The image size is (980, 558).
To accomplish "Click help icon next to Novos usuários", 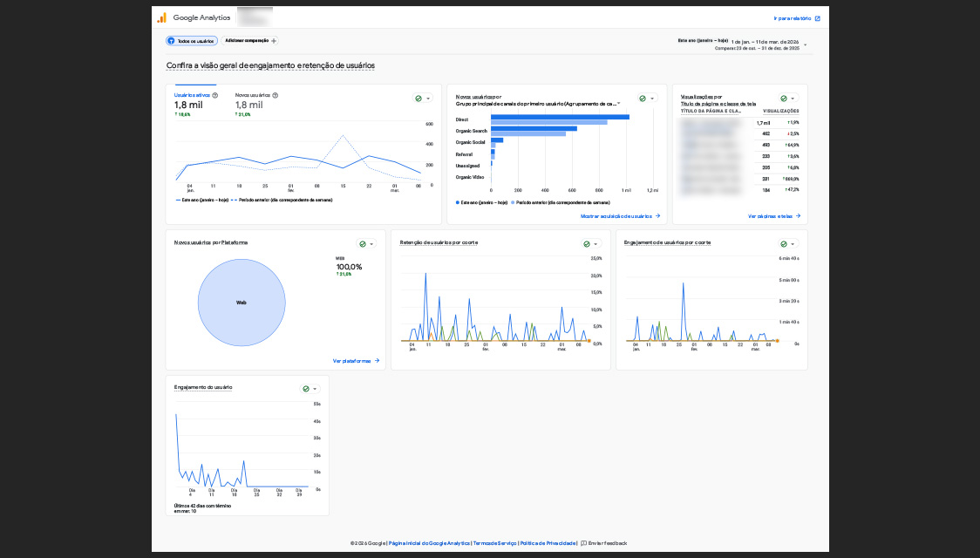I will [276, 95].
